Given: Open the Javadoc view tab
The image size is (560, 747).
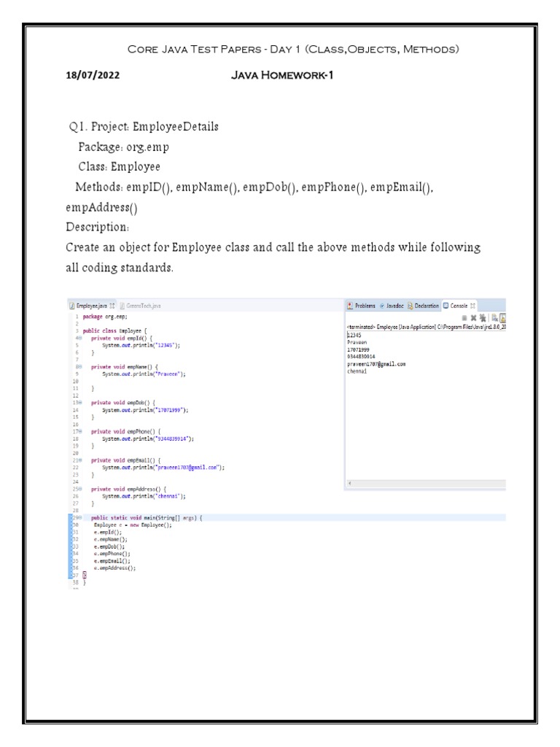Looking at the screenshot, I should 392,306.
